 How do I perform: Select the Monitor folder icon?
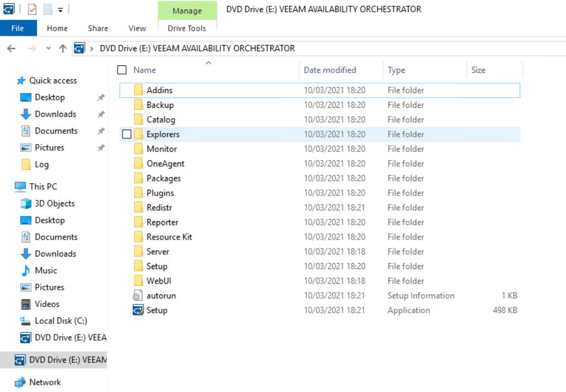pos(139,149)
